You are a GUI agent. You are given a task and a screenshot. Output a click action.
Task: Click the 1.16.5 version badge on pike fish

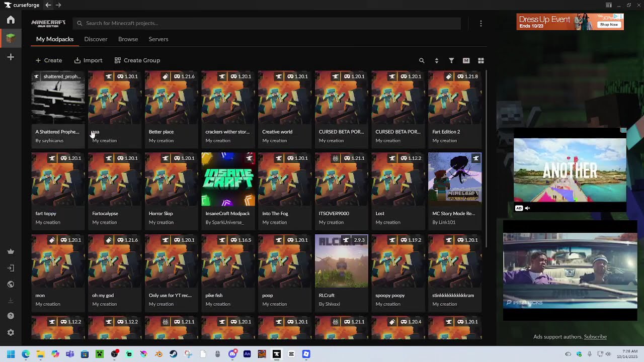[240, 240]
